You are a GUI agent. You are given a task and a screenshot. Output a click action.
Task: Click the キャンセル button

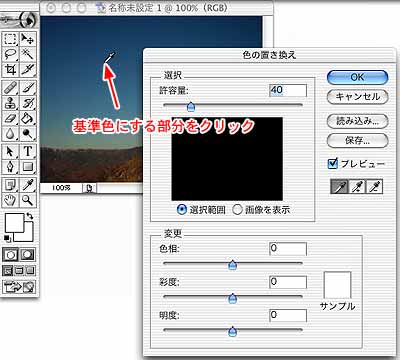point(357,97)
